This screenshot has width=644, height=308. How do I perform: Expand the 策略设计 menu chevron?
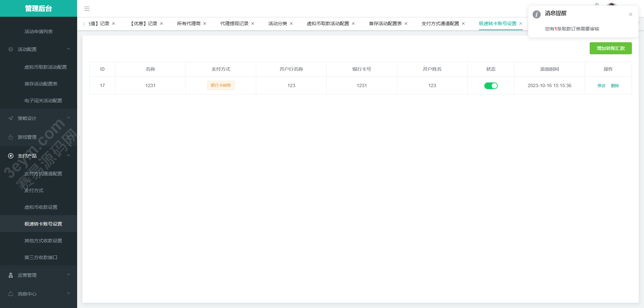coord(68,118)
